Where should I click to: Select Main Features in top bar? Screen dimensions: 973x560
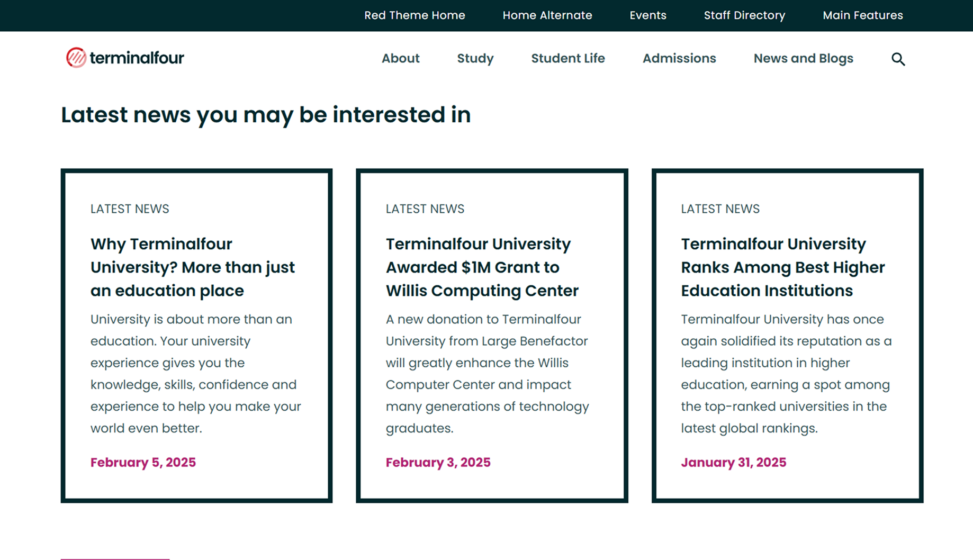coord(862,15)
